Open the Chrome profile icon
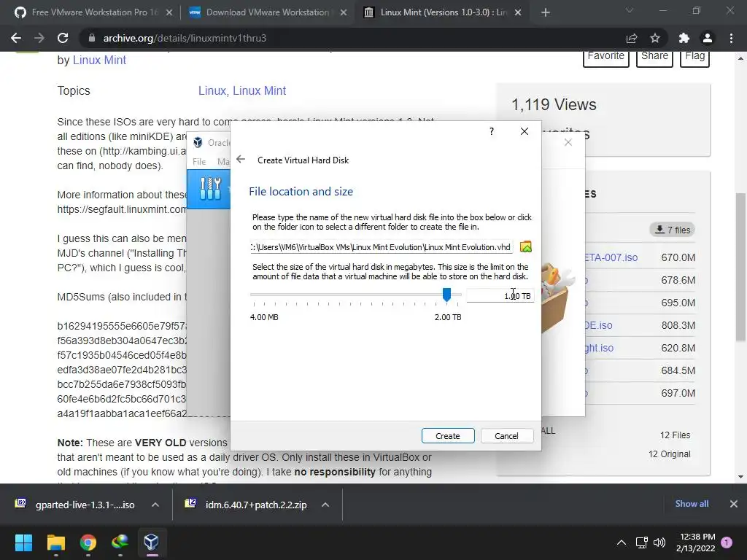 click(708, 38)
